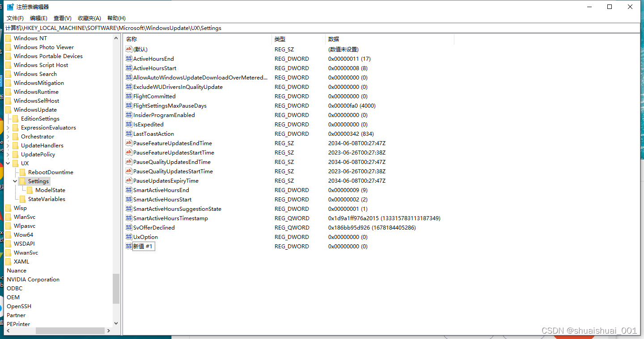Image resolution: width=644 pixels, height=339 pixels.
Task: Select the PEPrinter key
Action: pyautogui.click(x=18, y=324)
